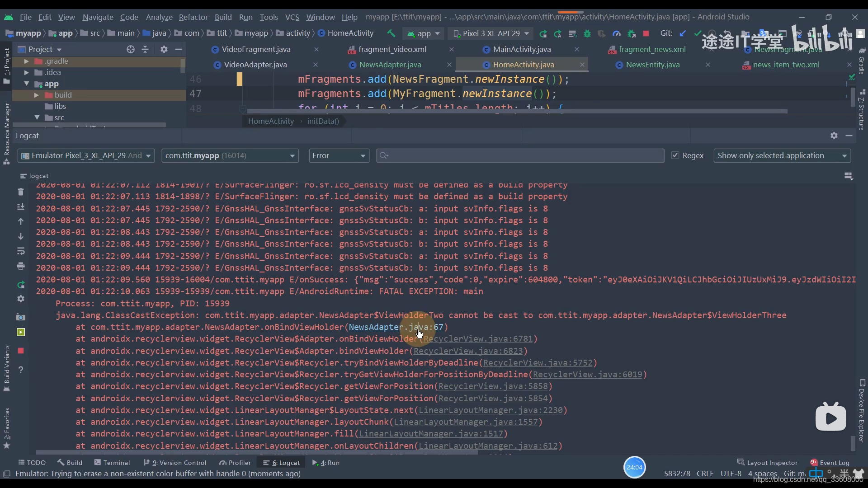
Task: Toggle the Regex checkbox
Action: [x=675, y=155]
